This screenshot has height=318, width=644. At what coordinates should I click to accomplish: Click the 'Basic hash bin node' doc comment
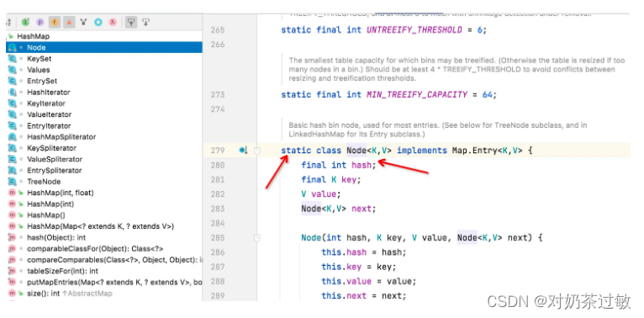438,130
